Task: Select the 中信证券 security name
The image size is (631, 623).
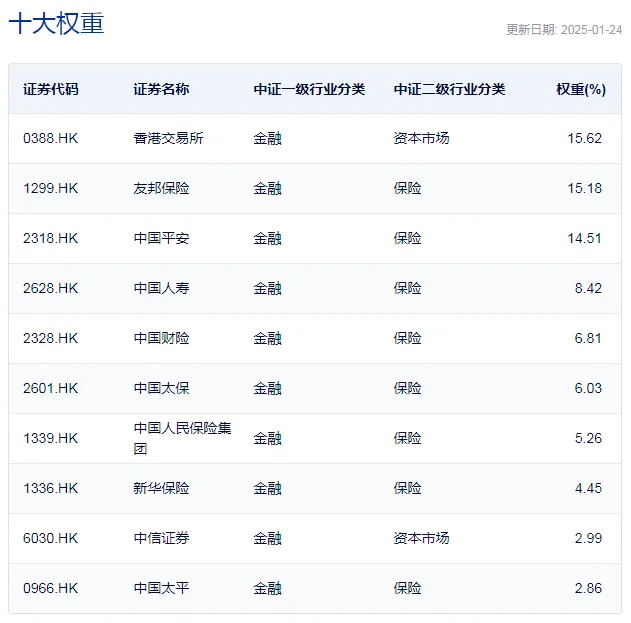Action: click(x=161, y=538)
